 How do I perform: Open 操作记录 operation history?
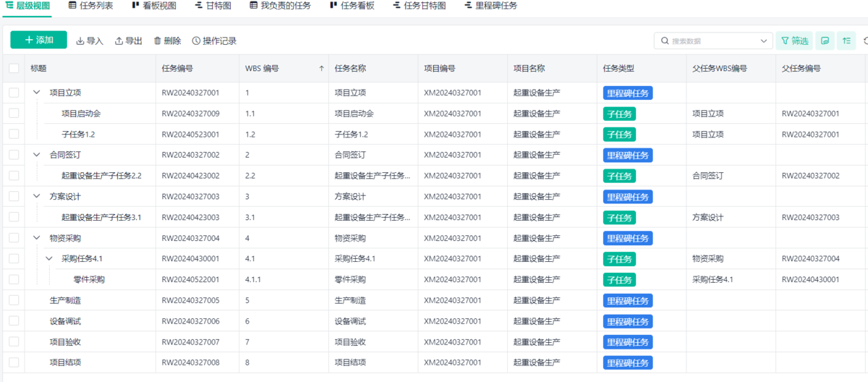point(214,41)
